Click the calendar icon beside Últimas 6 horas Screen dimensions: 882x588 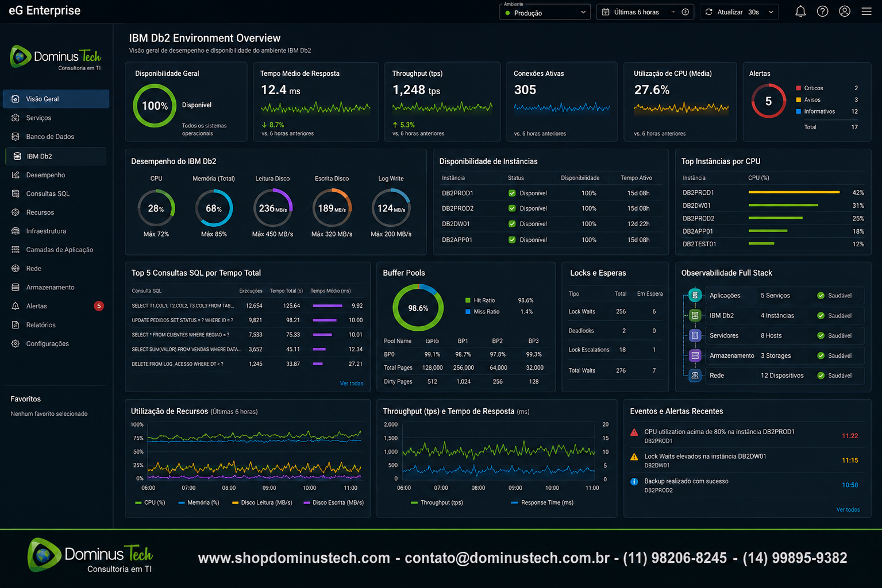606,12
